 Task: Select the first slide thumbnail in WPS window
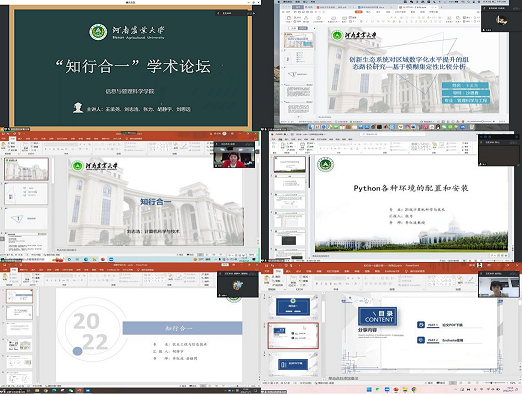(x=298, y=40)
